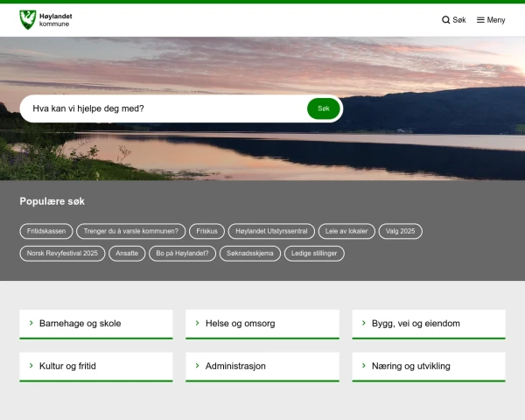525x420 pixels.
Task: Click the Søk label in the header
Action: [x=459, y=20]
